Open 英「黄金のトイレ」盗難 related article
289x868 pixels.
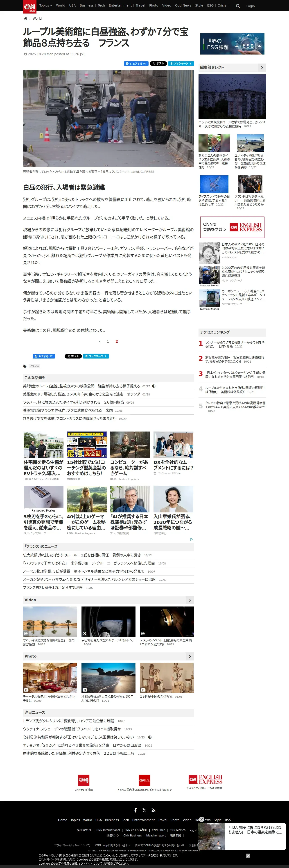coord(81,386)
